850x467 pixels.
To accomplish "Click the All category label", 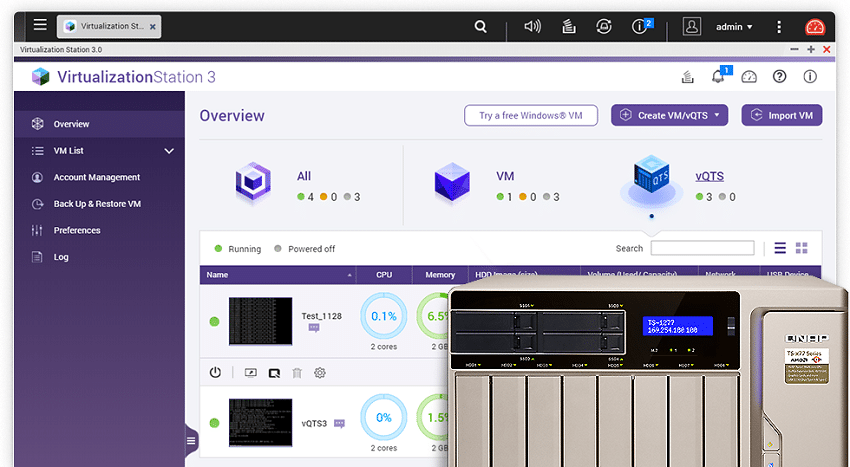I will (x=304, y=176).
